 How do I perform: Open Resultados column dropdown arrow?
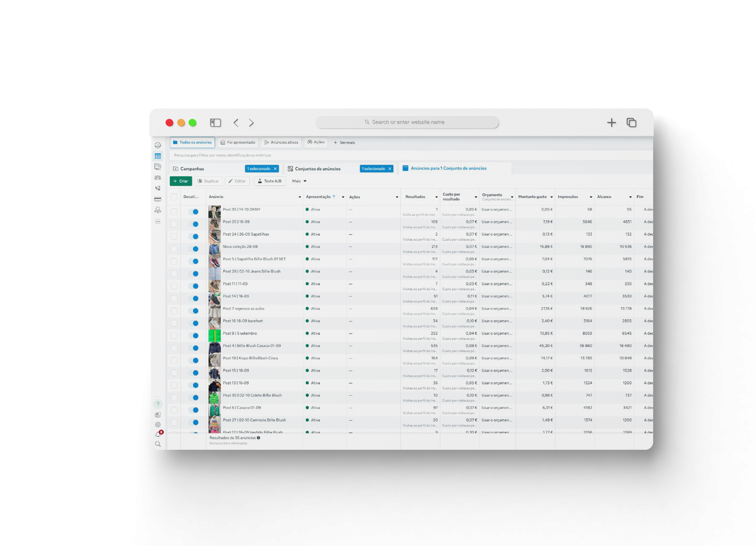(436, 197)
